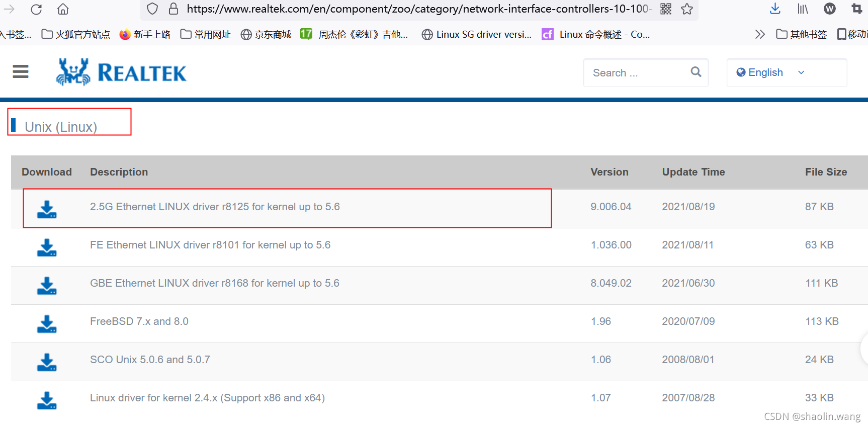Viewport: 868px width, 427px height.
Task: Select the 111 KB file size
Action: (x=822, y=283)
